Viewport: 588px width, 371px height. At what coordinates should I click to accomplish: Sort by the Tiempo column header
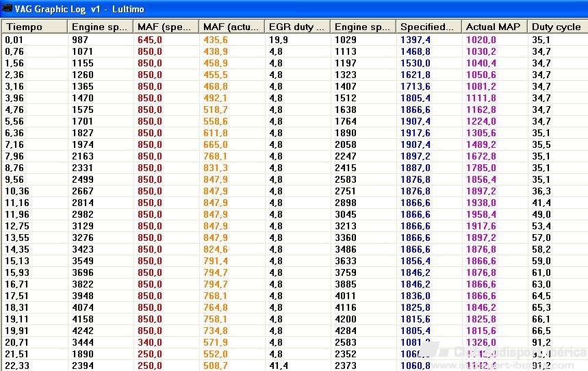pyautogui.click(x=34, y=27)
